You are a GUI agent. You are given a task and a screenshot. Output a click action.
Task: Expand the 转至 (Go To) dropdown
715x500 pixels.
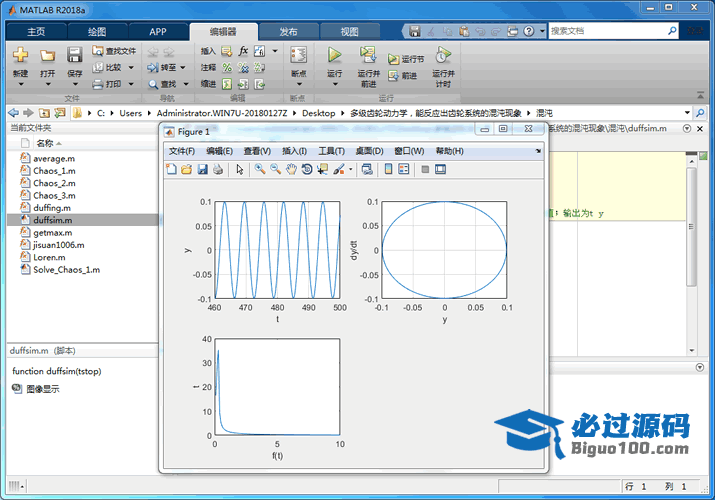point(183,67)
